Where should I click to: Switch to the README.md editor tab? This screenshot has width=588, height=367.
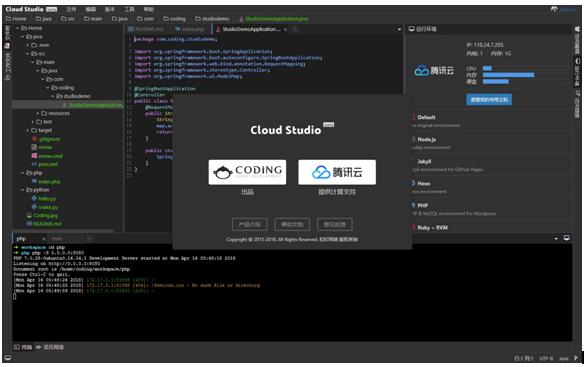[146, 29]
